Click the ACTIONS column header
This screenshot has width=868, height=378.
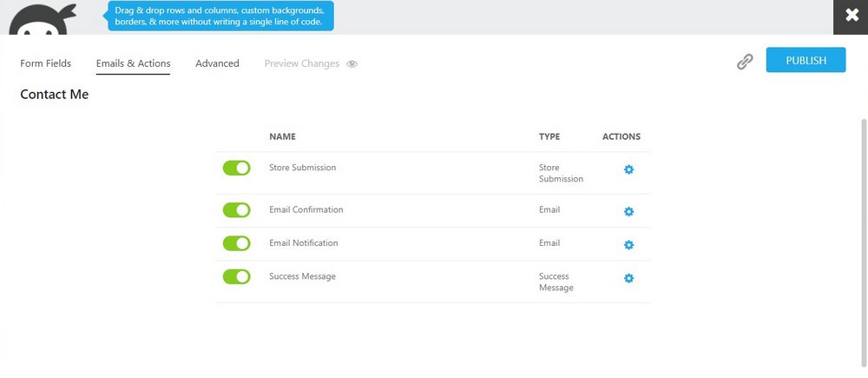[621, 136]
